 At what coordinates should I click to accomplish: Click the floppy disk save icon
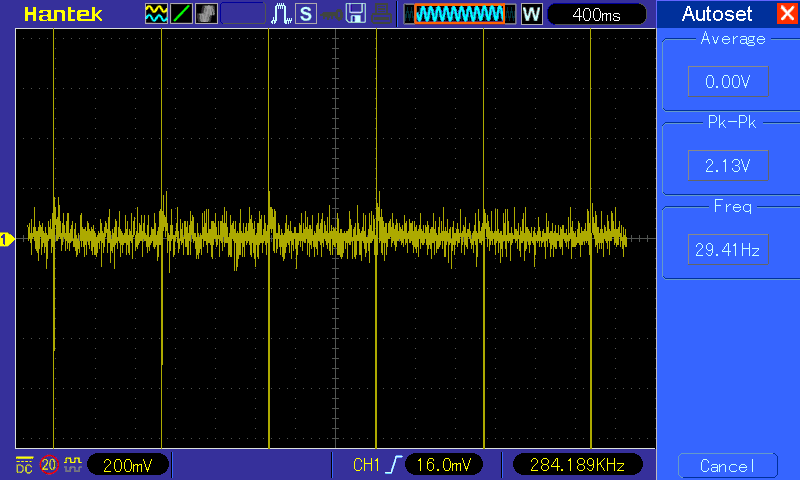(356, 14)
